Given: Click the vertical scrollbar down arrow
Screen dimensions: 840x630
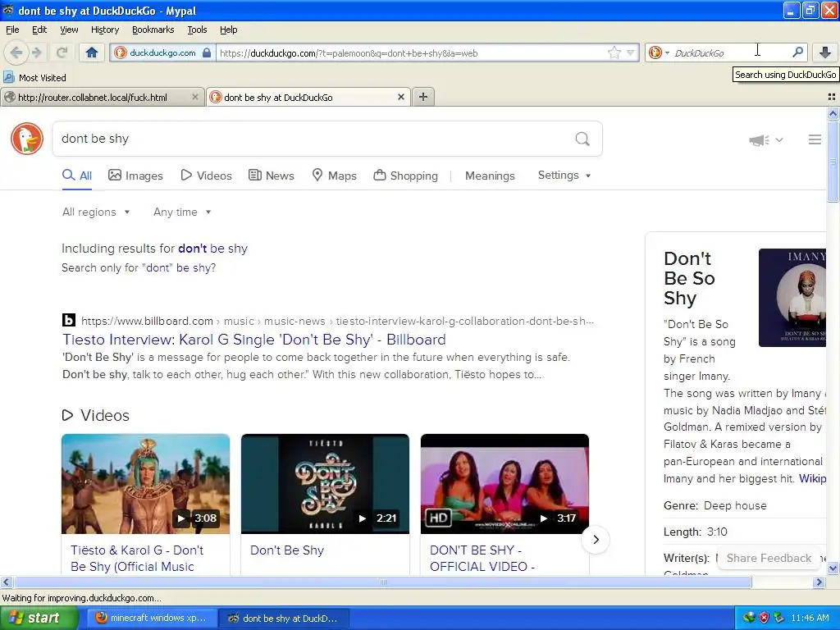Looking at the screenshot, I should 833,568.
